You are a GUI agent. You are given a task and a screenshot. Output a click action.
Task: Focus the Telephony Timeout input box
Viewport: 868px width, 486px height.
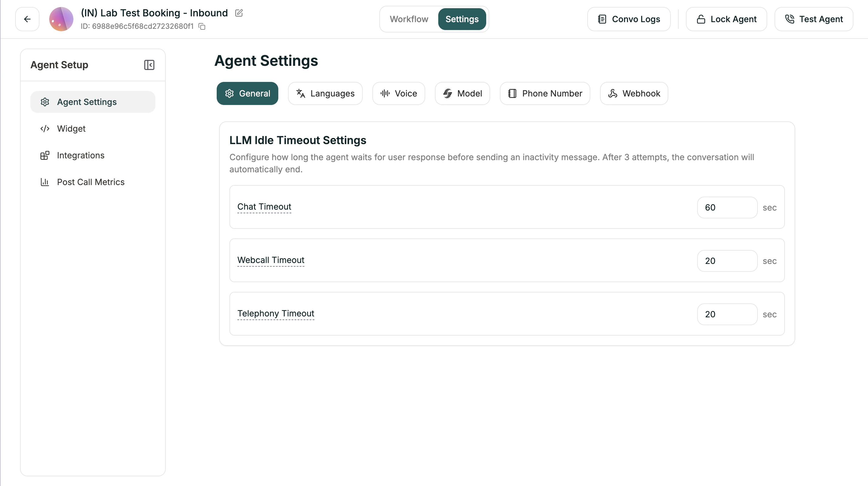727,314
